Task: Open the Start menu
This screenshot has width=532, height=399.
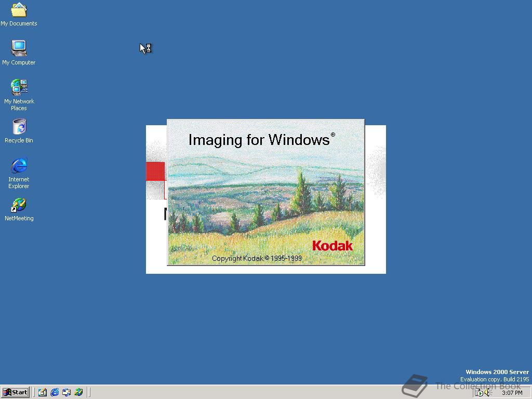Action: coord(15,392)
